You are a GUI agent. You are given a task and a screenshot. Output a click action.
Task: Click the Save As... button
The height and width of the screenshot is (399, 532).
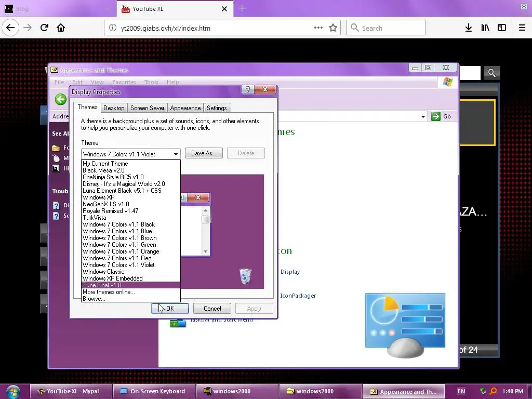204,153
